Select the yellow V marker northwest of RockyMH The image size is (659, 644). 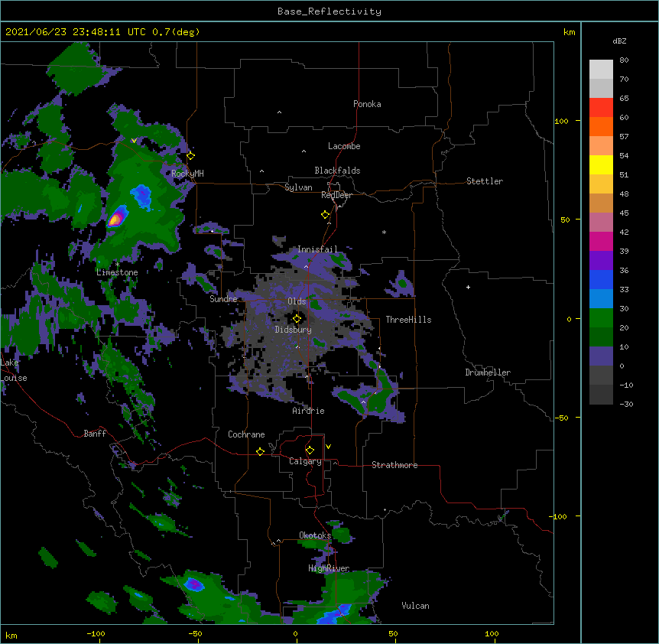[x=134, y=141]
